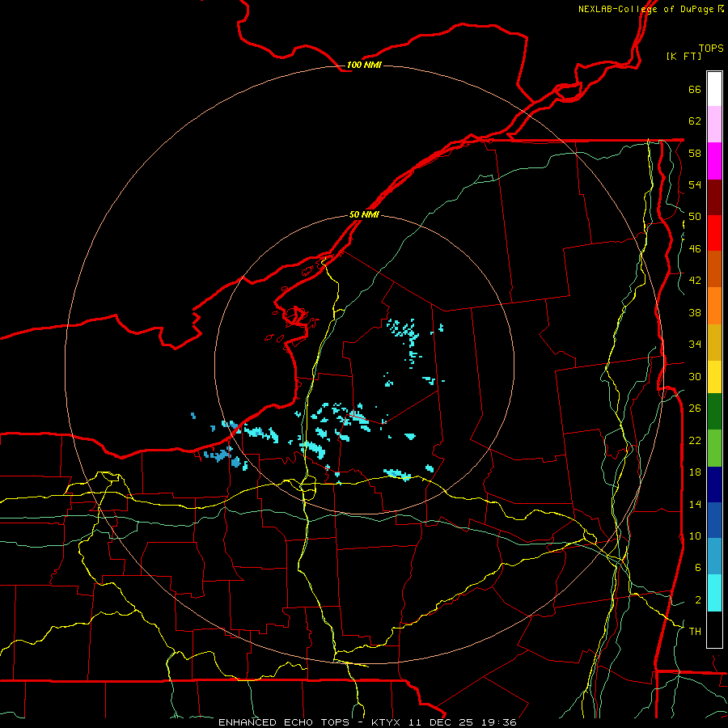This screenshot has height=728, width=728.
Task: Click the black TH legend swatch
Action: tap(714, 629)
